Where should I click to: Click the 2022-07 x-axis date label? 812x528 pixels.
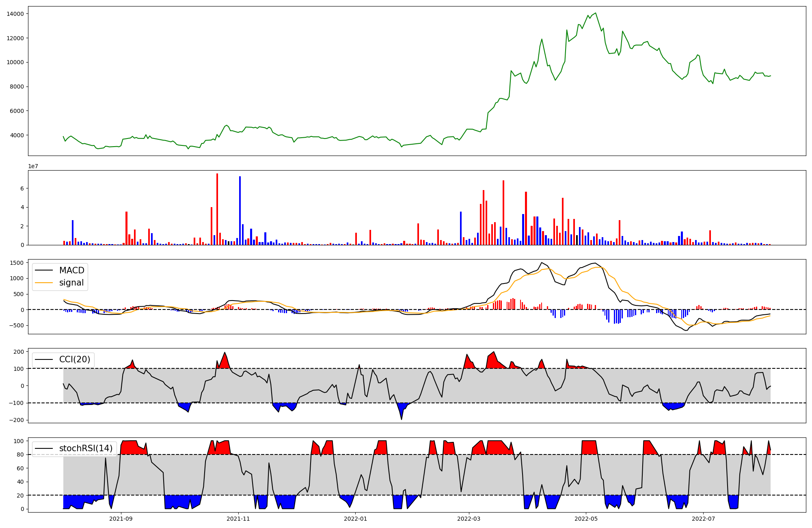703,519
